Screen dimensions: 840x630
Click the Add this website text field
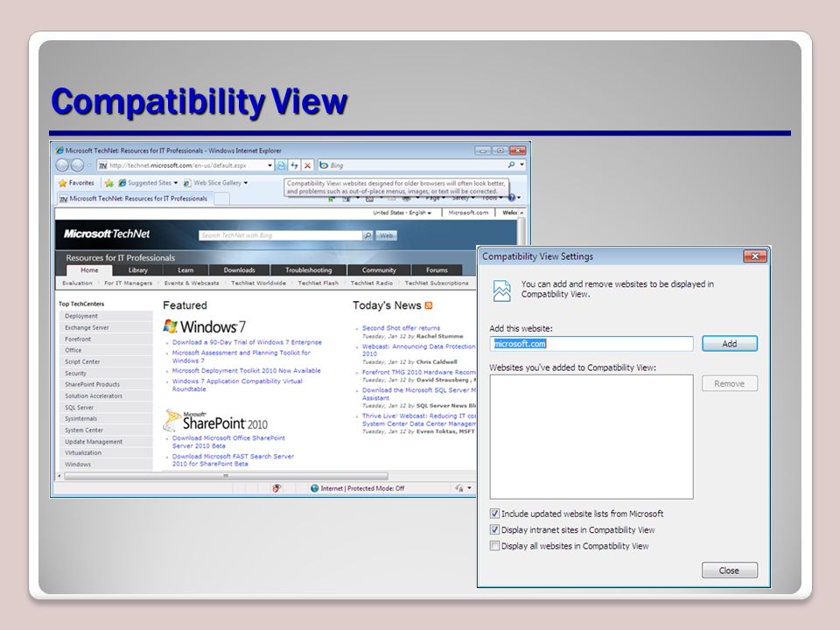click(x=591, y=344)
